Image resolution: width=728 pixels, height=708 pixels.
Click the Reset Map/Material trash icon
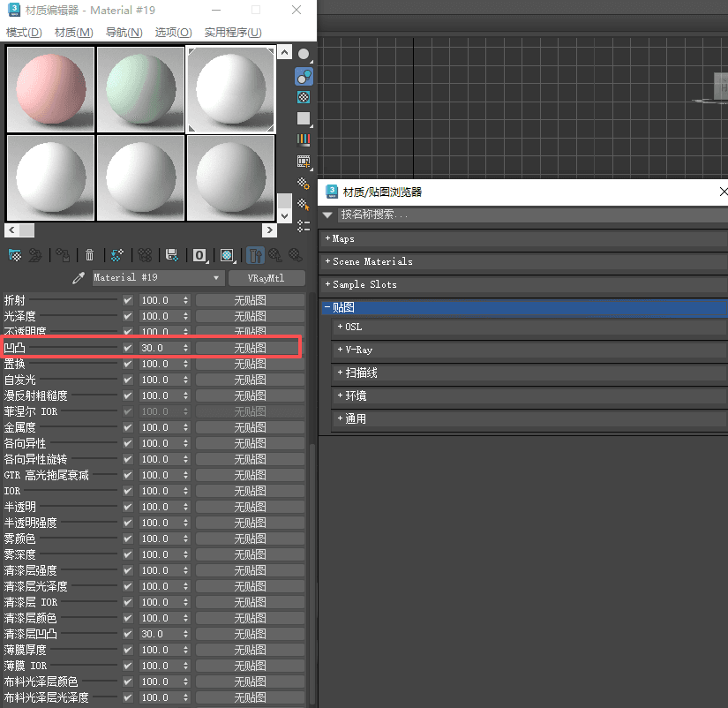pos(89,255)
